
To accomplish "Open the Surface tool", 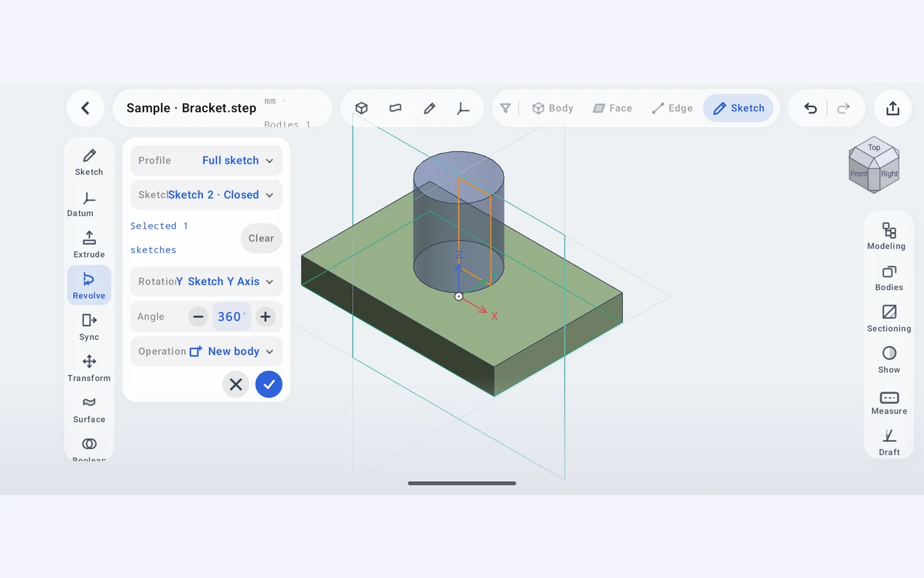I will [x=89, y=410].
